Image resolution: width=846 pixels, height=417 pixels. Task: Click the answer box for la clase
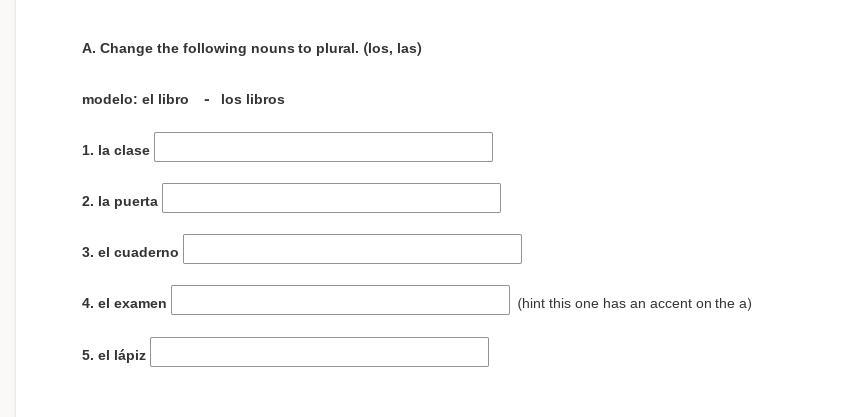323,147
